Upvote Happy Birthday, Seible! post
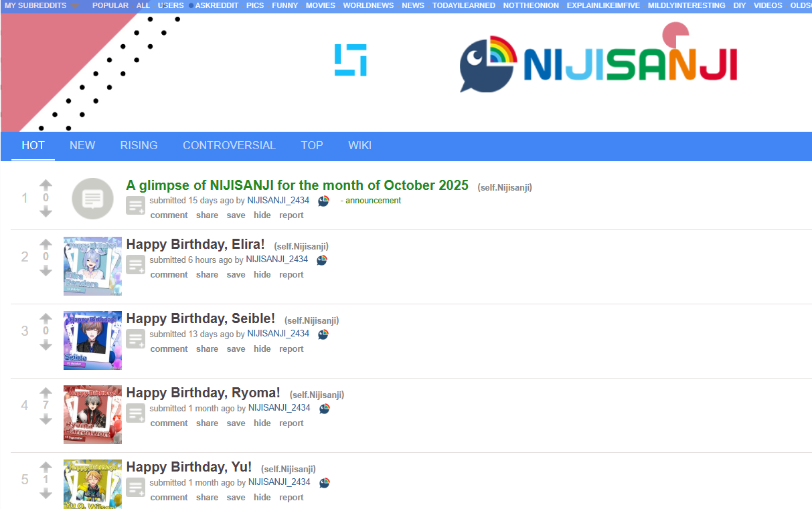The width and height of the screenshot is (812, 509). pos(46,318)
